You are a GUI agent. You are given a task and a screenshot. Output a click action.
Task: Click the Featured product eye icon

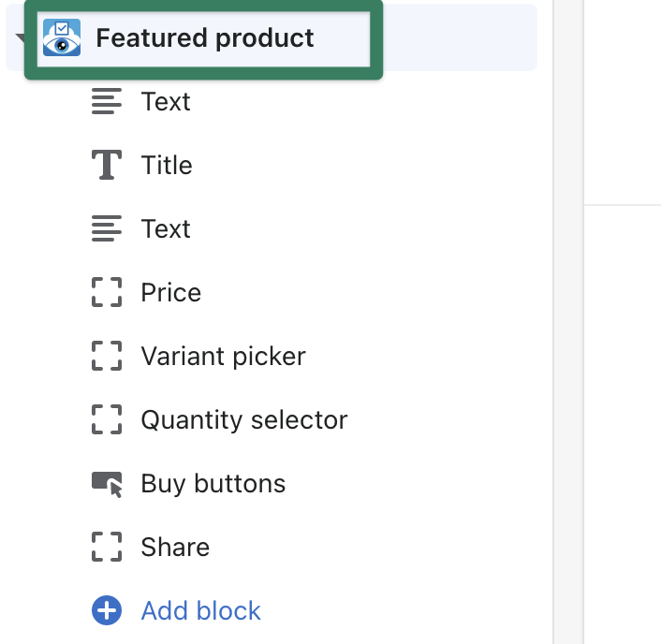62,38
